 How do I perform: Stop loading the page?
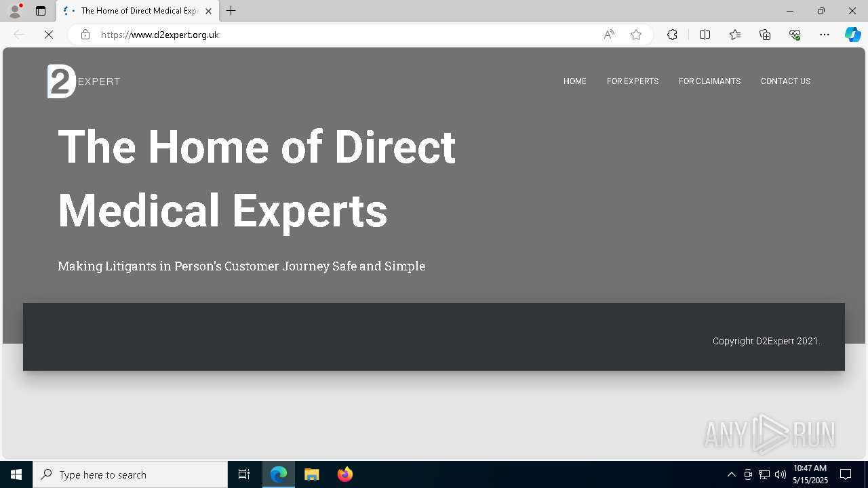tap(49, 35)
